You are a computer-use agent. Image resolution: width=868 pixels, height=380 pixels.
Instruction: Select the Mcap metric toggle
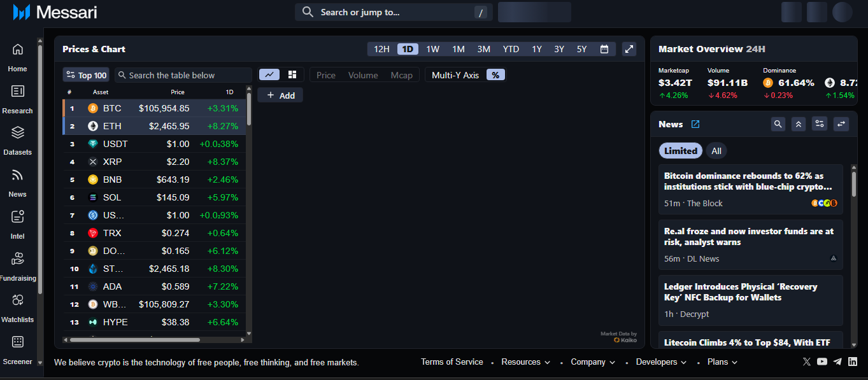pos(402,75)
